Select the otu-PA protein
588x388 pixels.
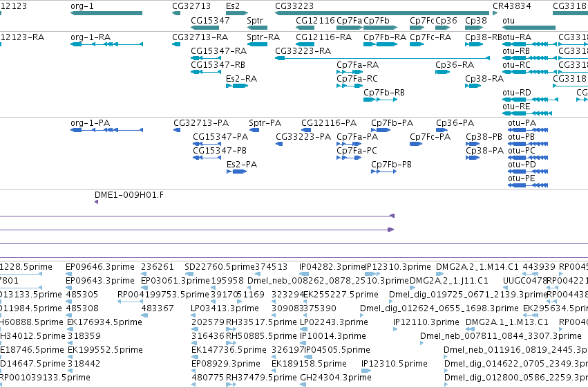tap(528, 130)
